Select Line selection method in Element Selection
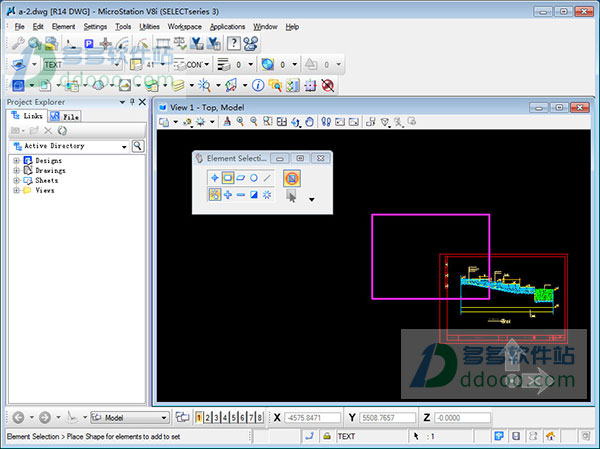This screenshot has height=449, width=600. [267, 178]
